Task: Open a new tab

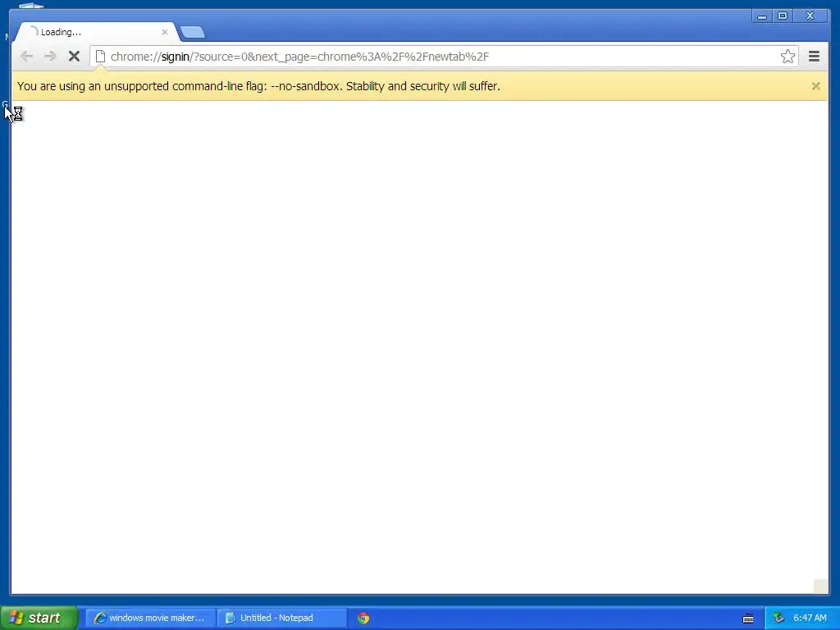Action: 193,32
